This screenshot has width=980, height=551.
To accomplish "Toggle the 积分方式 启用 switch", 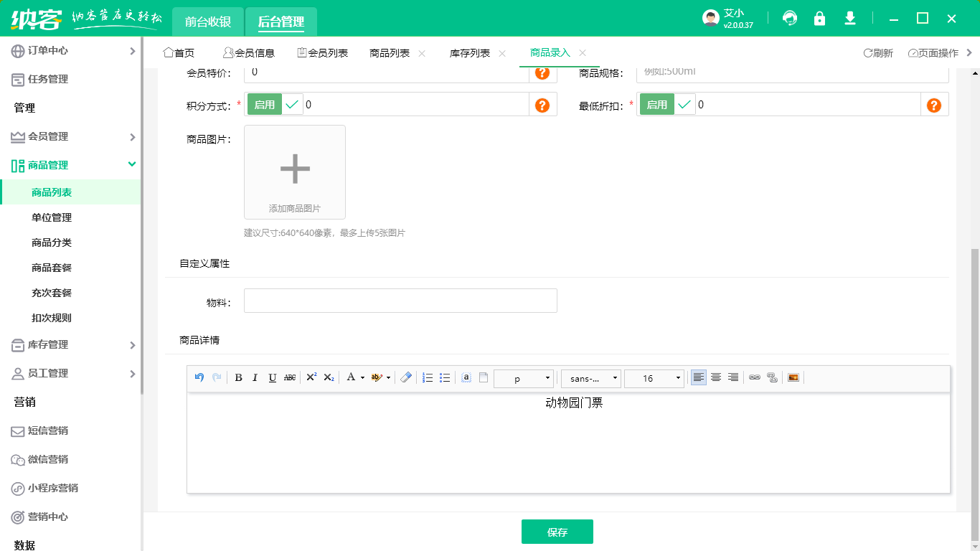I will pos(275,105).
